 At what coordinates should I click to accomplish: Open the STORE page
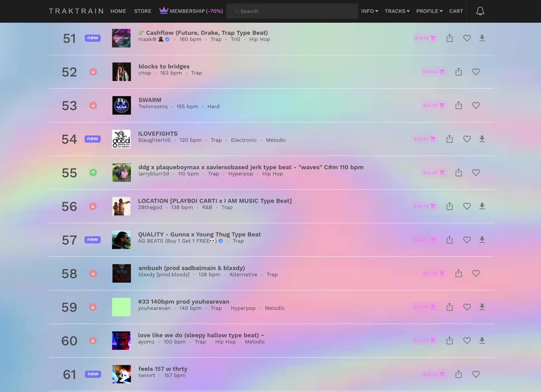click(143, 11)
